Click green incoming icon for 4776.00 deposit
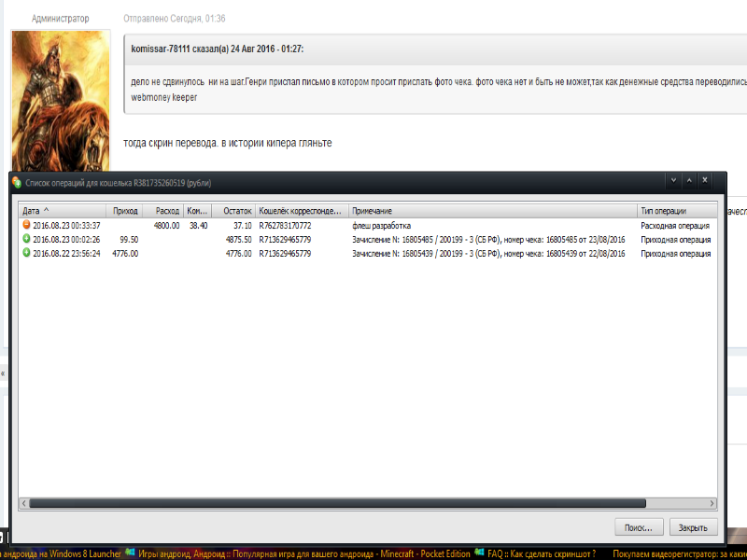747x560 pixels. 26,253
